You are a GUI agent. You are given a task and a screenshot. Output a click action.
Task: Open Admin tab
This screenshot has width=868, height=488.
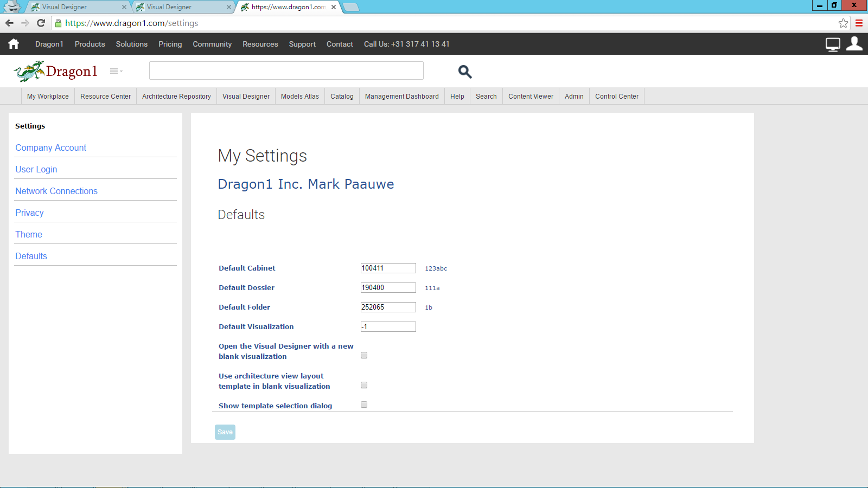[574, 96]
